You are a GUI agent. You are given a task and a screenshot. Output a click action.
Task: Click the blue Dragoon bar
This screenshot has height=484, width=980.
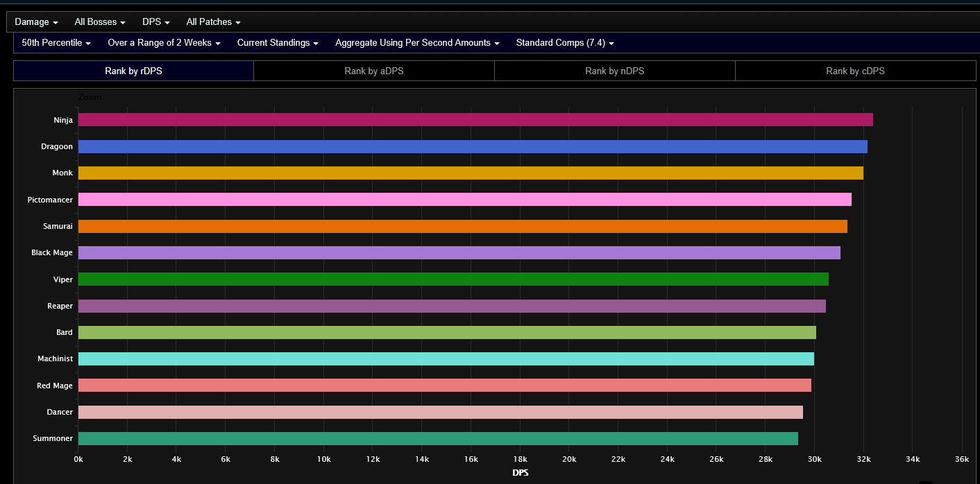(473, 146)
